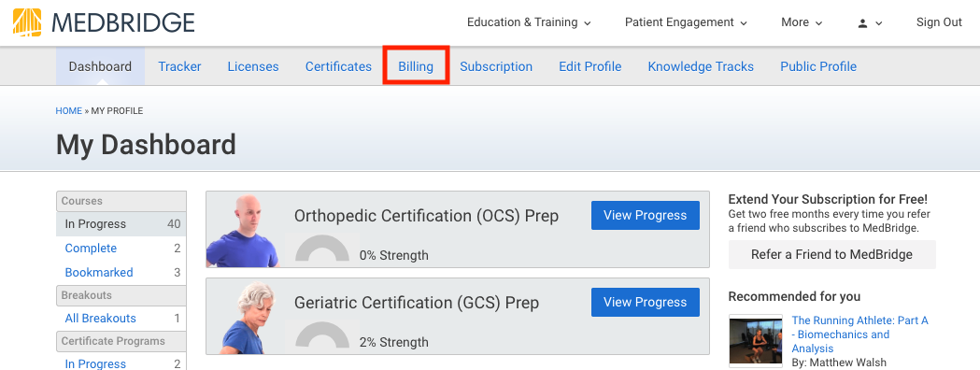This screenshot has height=370, width=980.
Task: Click the Sign Out link
Action: coord(939,22)
